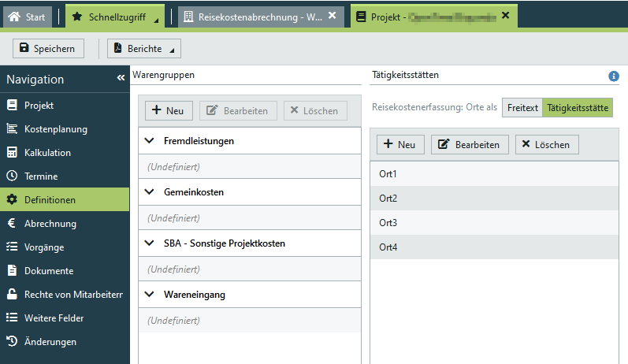Select the Tätigkeitsstätte toggle option
This screenshot has height=364, width=628.
[x=578, y=108]
